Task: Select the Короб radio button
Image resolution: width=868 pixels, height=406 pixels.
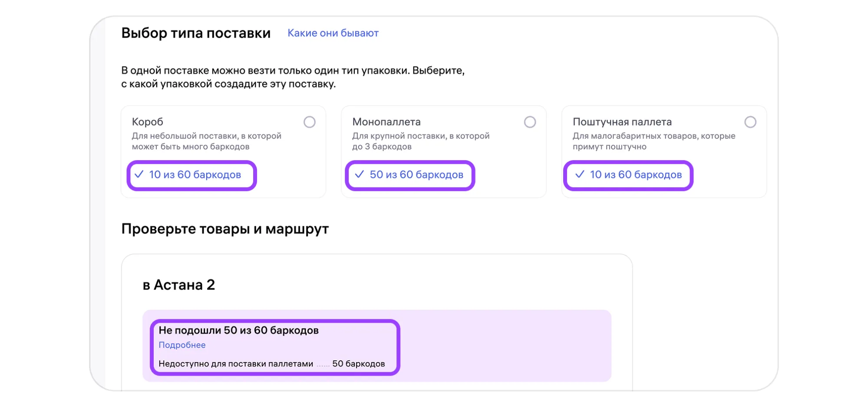Action: pos(310,122)
